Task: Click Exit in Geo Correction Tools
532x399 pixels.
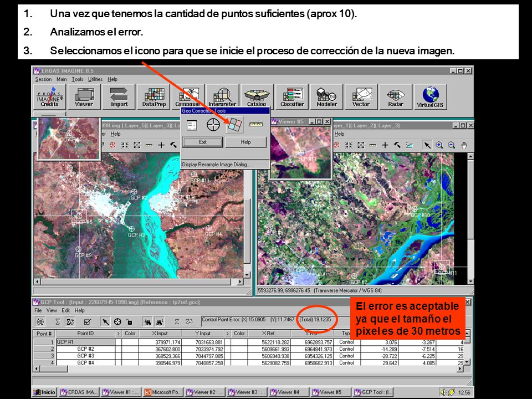Action: [203, 142]
